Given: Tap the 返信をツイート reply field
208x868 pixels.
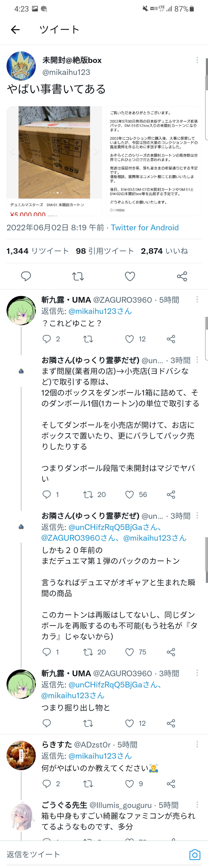Looking at the screenshot, I should [33, 854].
